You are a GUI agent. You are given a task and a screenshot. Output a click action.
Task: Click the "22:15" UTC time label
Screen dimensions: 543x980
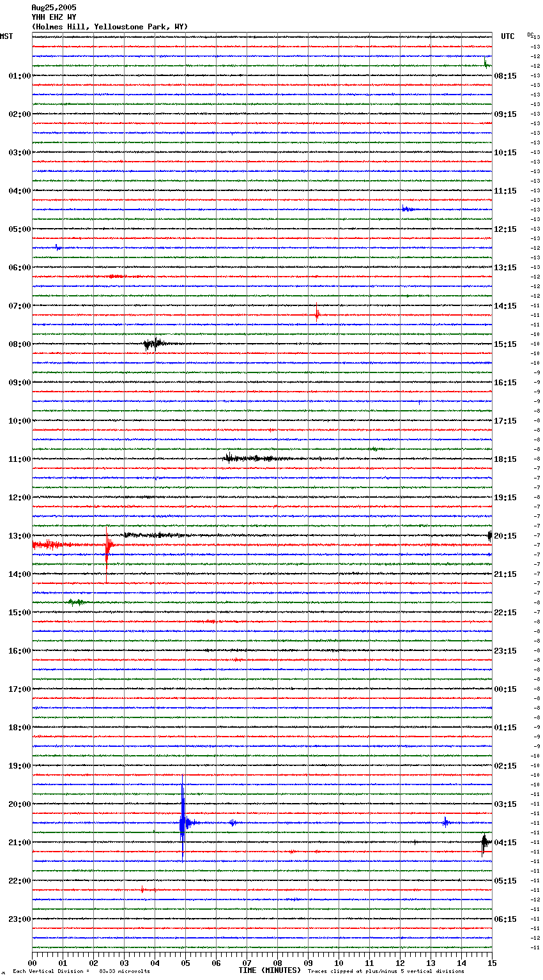coord(505,613)
